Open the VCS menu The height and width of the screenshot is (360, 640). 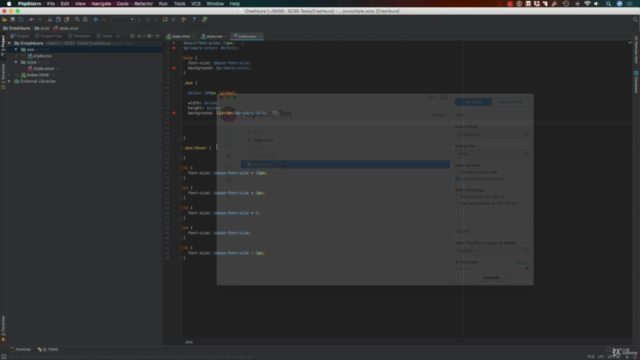click(x=196, y=4)
